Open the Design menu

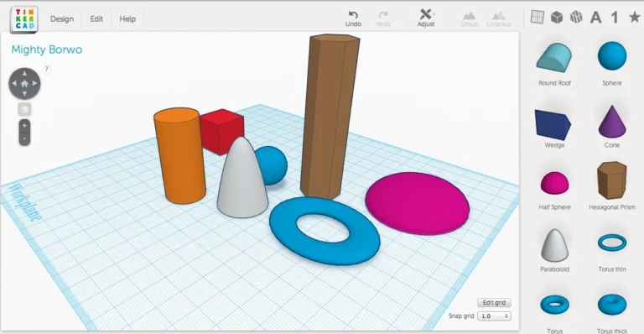pos(62,19)
